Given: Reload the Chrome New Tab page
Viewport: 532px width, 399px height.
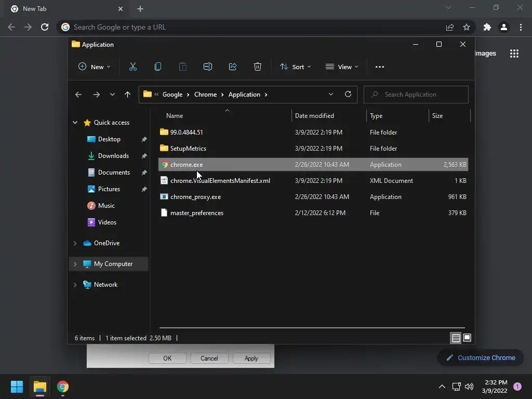Looking at the screenshot, I should click(x=45, y=27).
